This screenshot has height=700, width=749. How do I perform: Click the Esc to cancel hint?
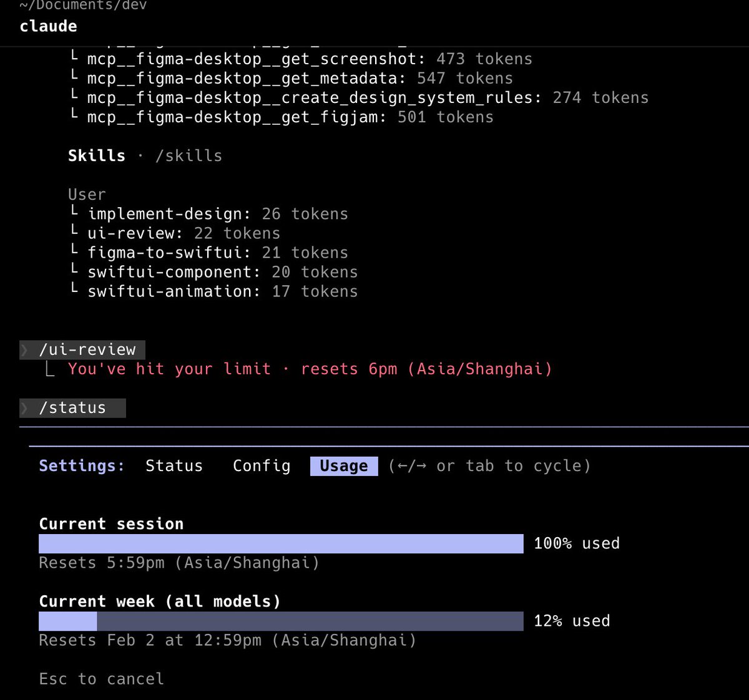click(102, 679)
